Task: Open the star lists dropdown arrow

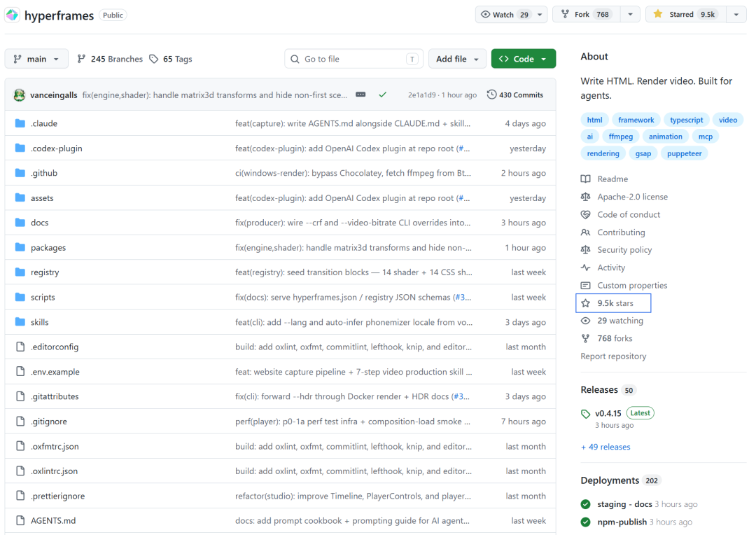Action: point(736,15)
